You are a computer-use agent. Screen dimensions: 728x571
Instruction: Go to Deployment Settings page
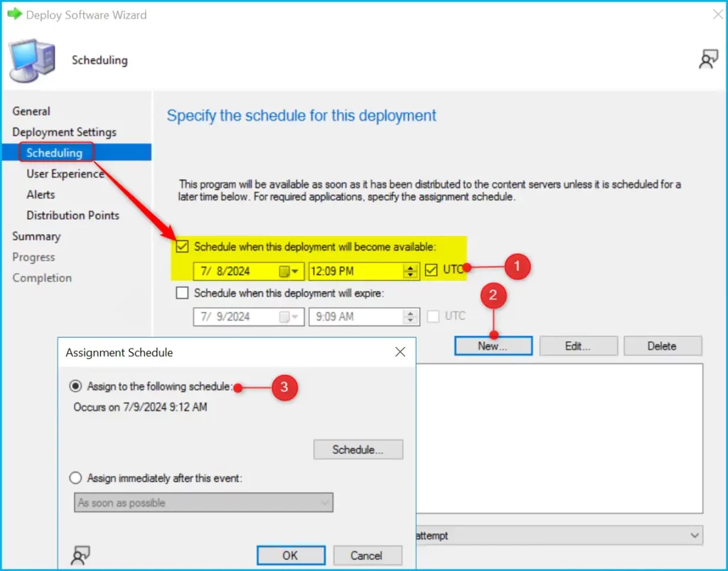click(65, 132)
